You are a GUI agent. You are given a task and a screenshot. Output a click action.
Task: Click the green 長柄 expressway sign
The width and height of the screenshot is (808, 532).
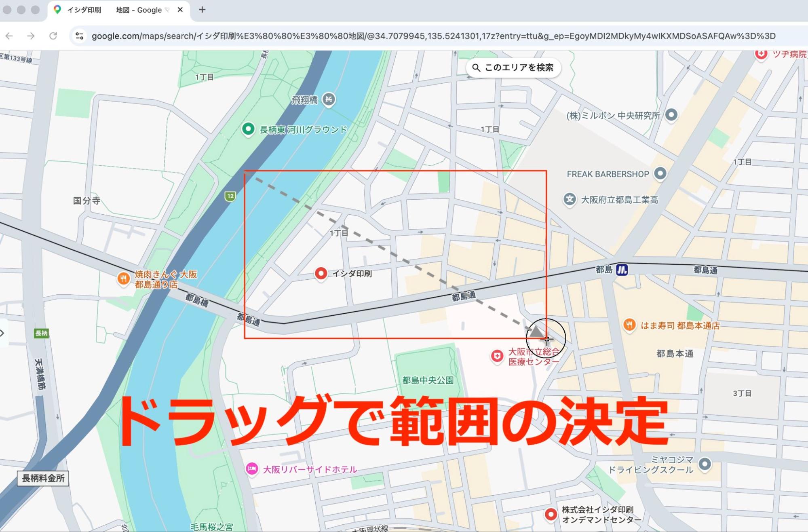[41, 334]
